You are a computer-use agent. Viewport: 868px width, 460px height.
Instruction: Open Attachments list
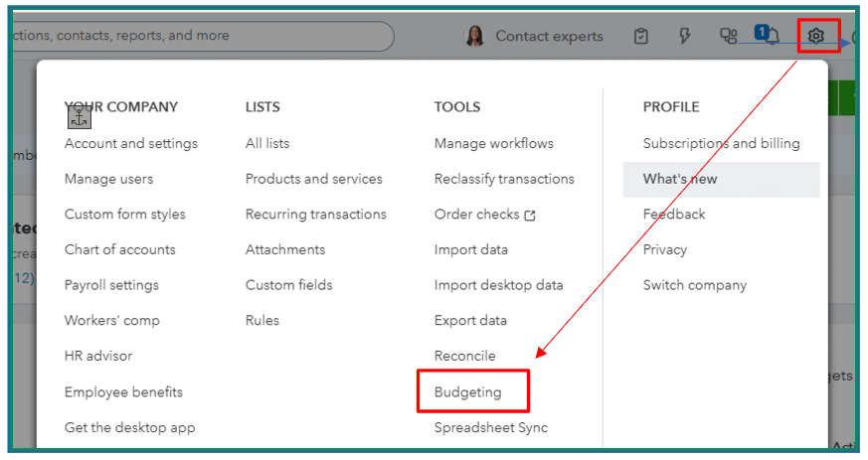pyautogui.click(x=285, y=250)
